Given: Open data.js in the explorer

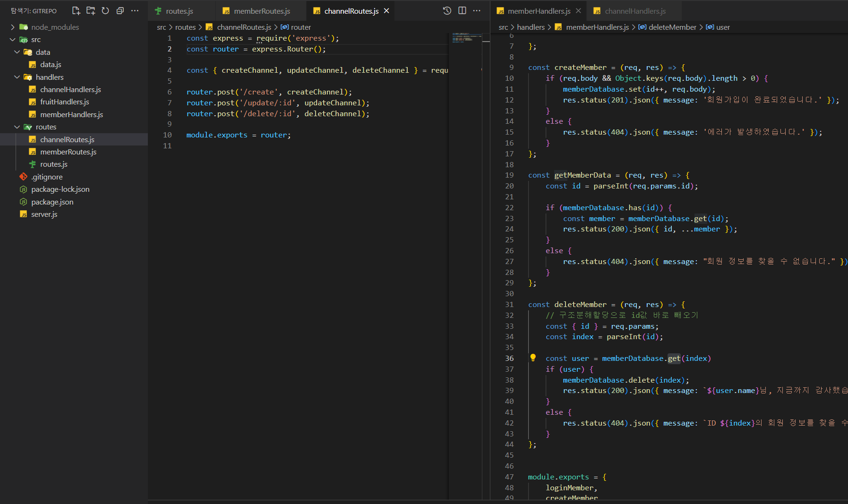Looking at the screenshot, I should [x=51, y=64].
